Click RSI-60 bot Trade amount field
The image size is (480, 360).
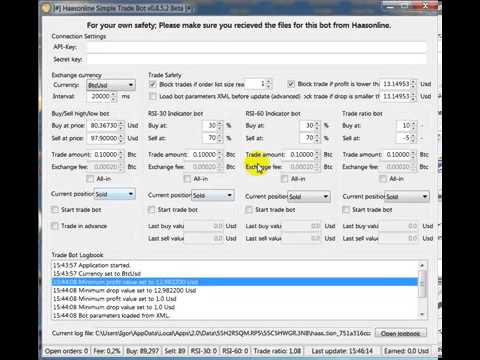[304, 155]
